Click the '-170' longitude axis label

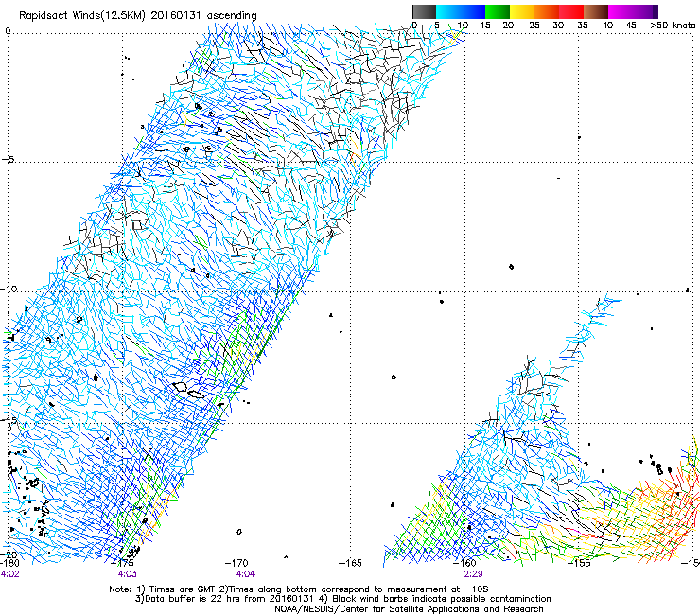(236, 563)
